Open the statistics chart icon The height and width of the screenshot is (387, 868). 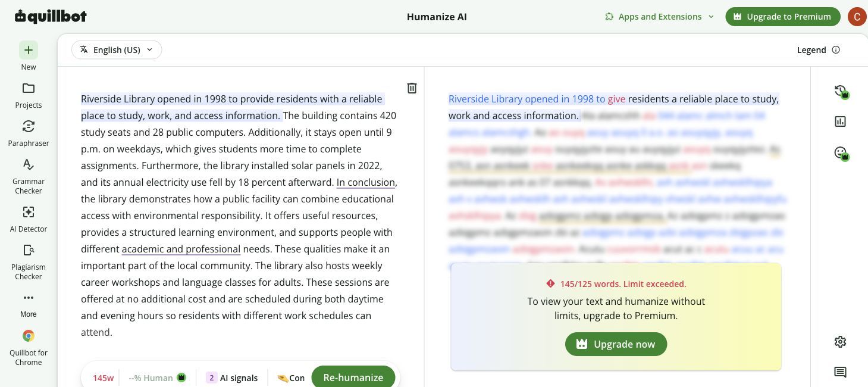(x=840, y=121)
